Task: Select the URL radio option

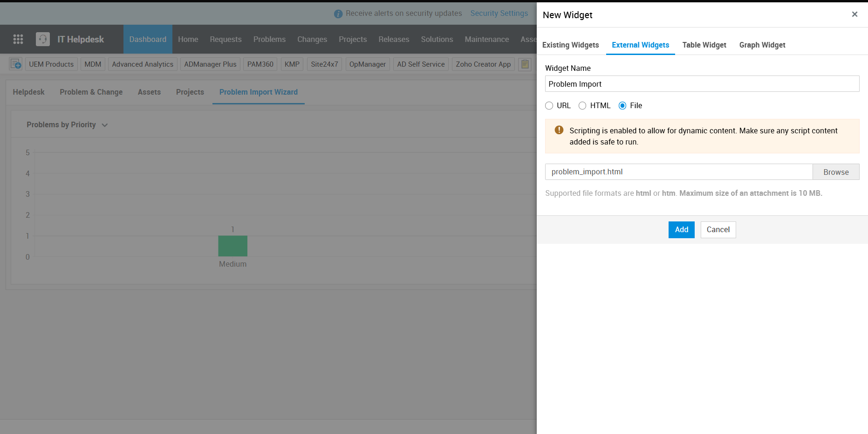Action: (549, 106)
